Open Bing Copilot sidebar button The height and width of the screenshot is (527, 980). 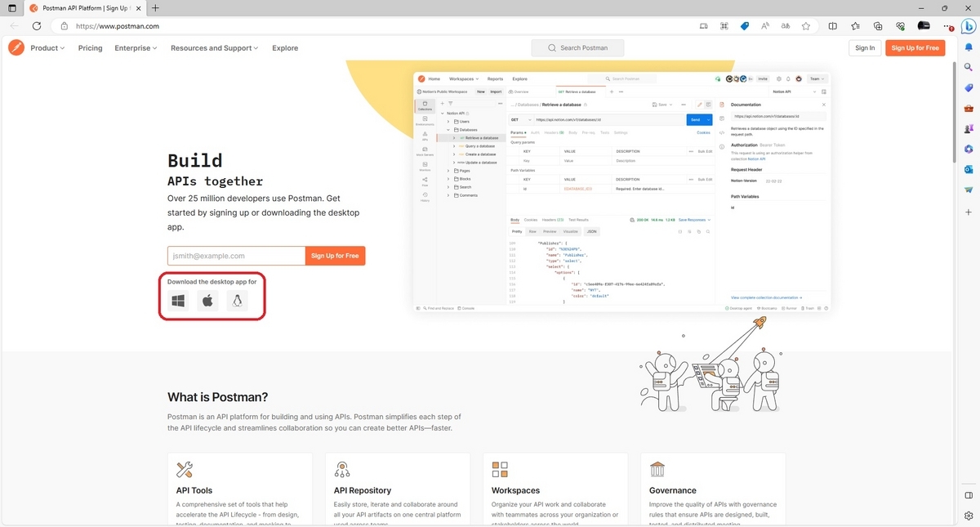(969, 26)
